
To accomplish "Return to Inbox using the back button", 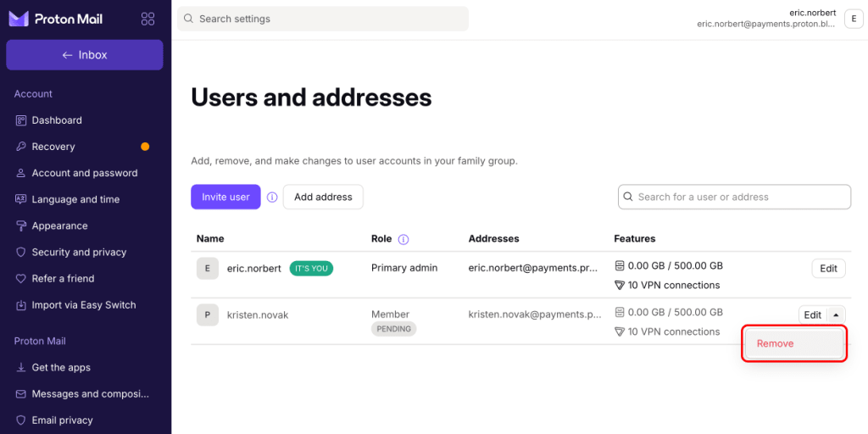I will click(x=85, y=55).
